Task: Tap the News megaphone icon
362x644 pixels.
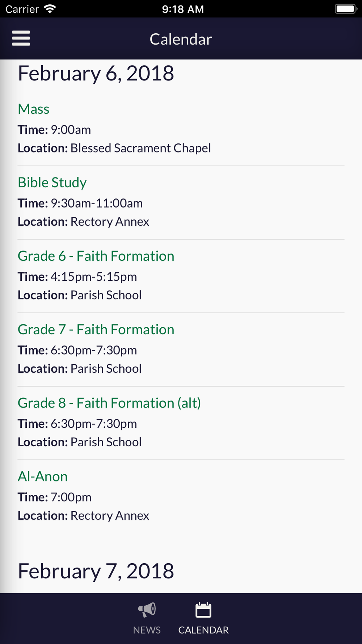Action: 147,610
